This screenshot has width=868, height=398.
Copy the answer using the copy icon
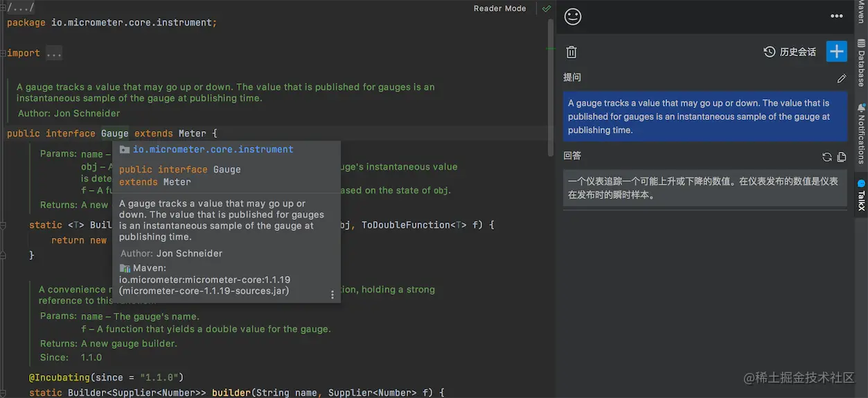point(842,157)
